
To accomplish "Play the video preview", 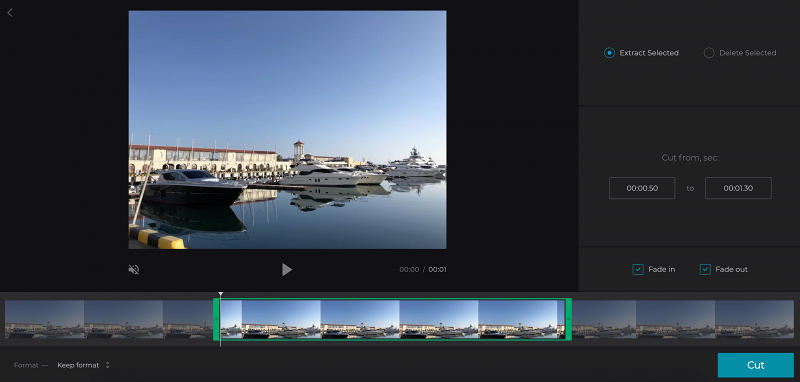I will tap(287, 269).
